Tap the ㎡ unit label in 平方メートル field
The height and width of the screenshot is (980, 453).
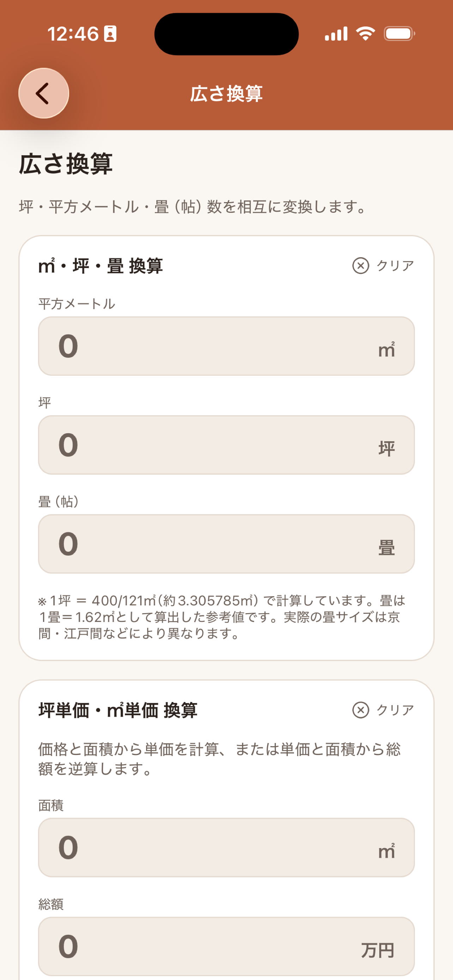(386, 350)
